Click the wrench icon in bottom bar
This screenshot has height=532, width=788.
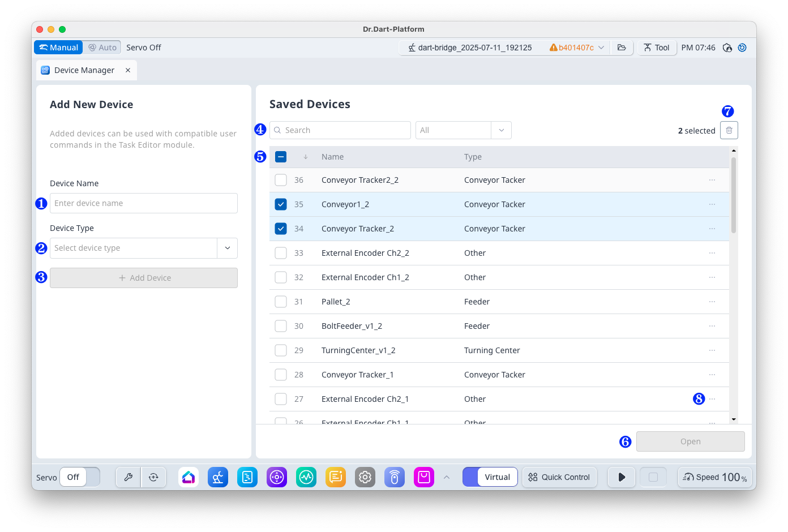tap(129, 477)
